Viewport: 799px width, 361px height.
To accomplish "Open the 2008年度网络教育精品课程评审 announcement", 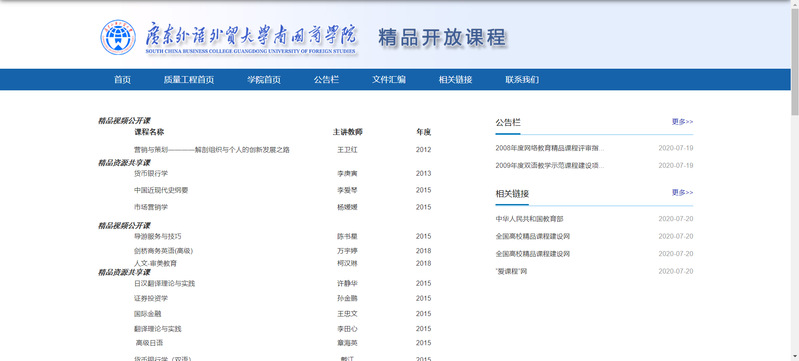I will (x=550, y=148).
